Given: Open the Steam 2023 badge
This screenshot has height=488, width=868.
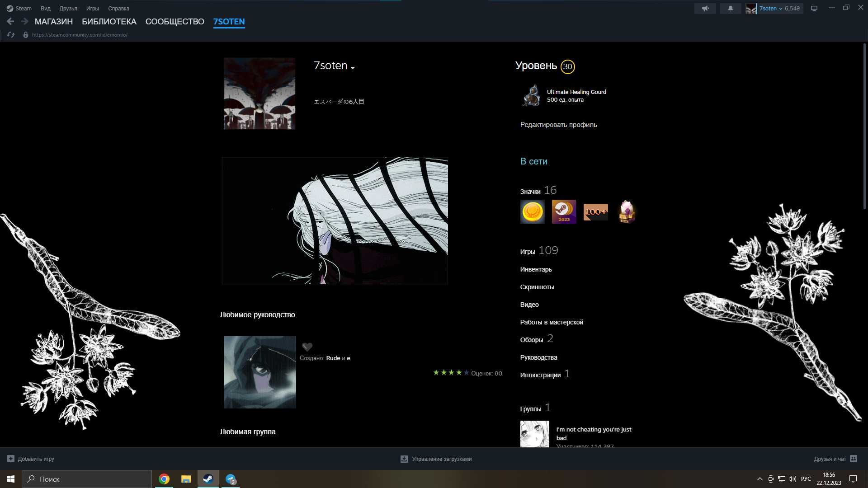Looking at the screenshot, I should click(x=564, y=212).
